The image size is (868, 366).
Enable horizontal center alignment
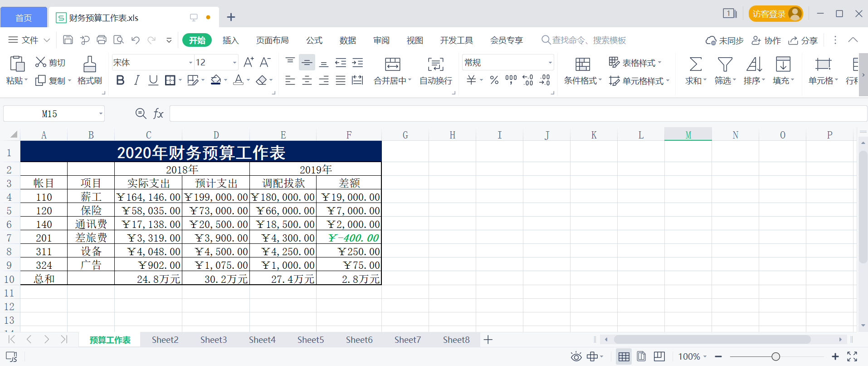tap(307, 80)
